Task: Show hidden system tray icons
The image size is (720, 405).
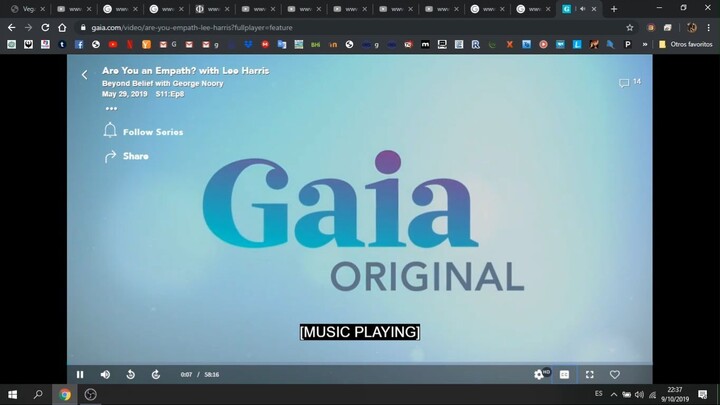Action: [x=614, y=394]
